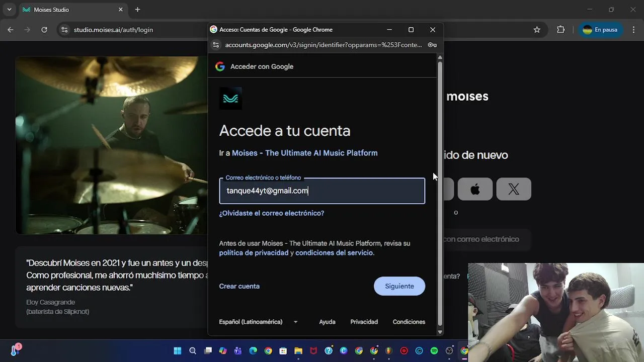Click the Moises logo in the Google popup
The width and height of the screenshot is (644, 362).
pos(230,99)
